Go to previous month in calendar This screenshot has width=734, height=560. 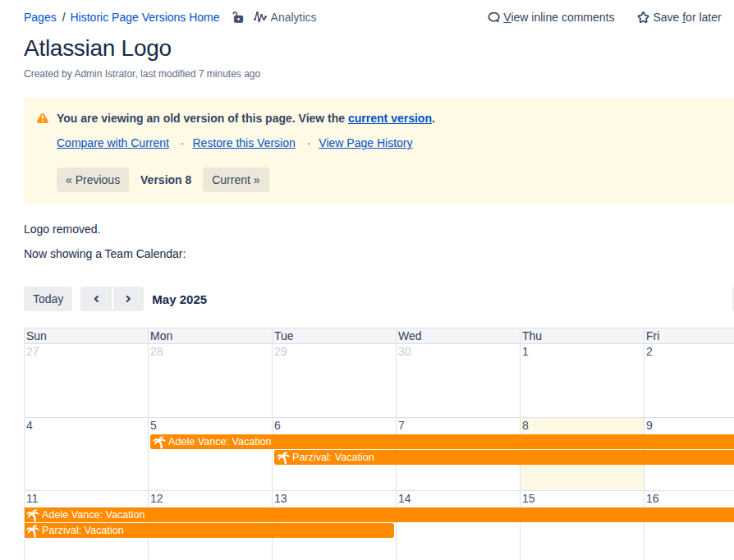(x=96, y=299)
